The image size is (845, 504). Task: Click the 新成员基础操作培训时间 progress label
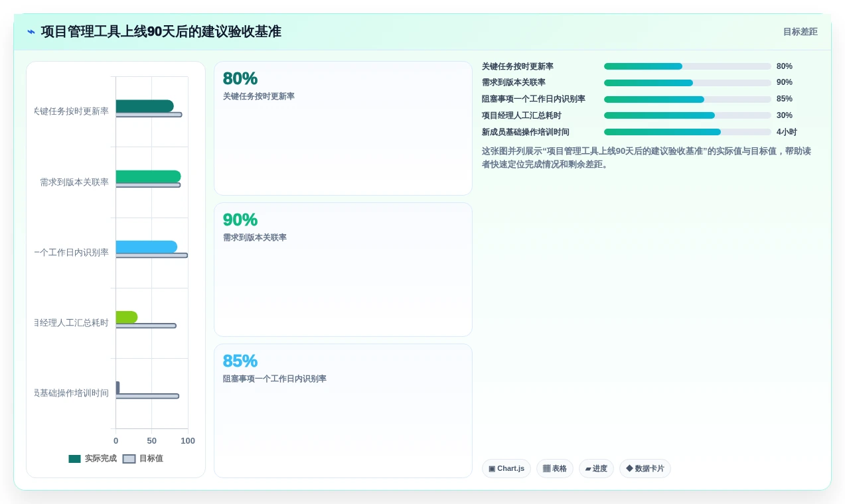pos(526,132)
